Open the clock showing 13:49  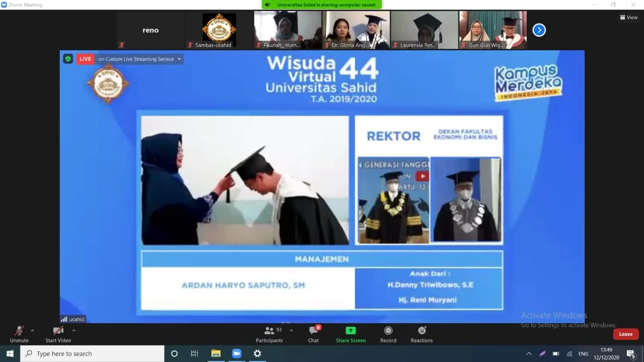coord(606,353)
